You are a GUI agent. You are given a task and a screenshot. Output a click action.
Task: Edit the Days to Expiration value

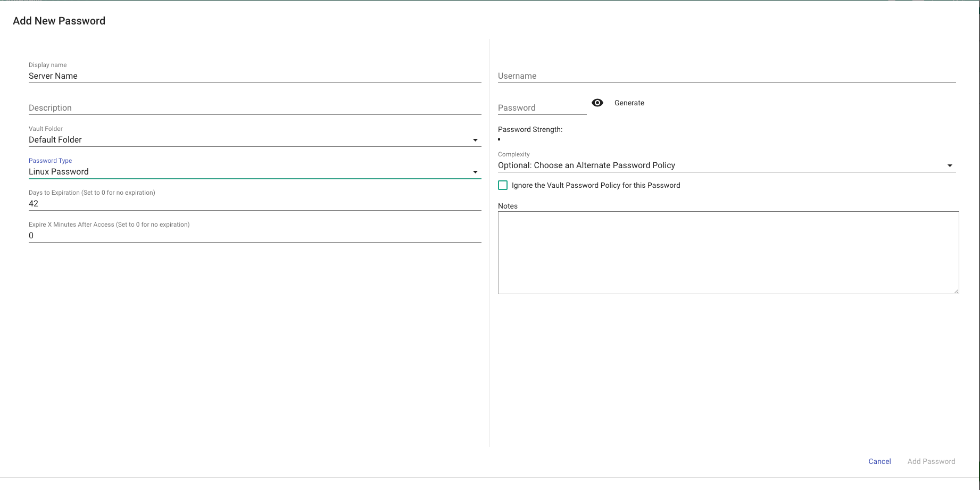pyautogui.click(x=255, y=204)
